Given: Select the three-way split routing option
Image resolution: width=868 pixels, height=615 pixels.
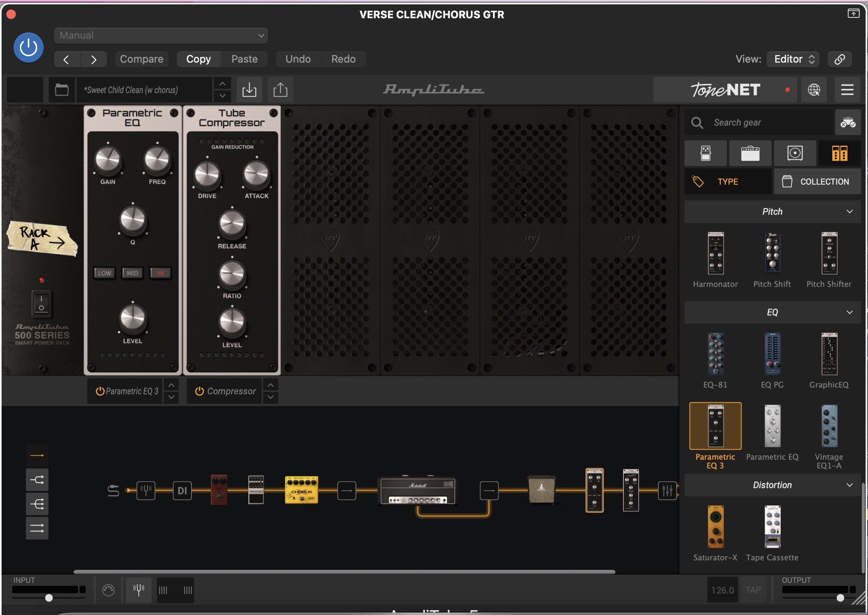Looking at the screenshot, I should (37, 504).
